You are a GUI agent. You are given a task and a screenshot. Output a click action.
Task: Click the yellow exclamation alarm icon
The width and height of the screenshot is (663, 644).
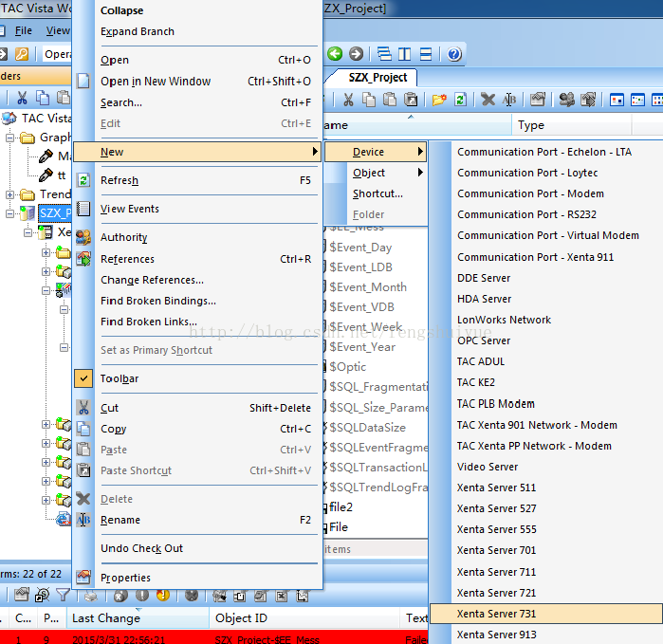[163, 596]
